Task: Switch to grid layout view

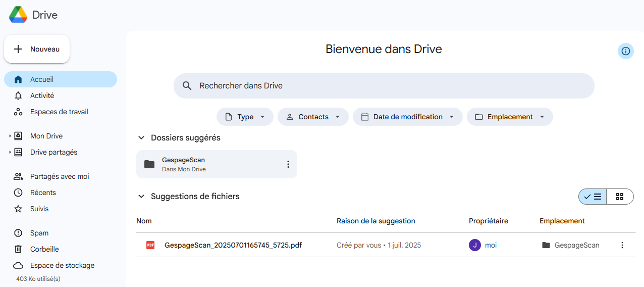Action: point(620,197)
